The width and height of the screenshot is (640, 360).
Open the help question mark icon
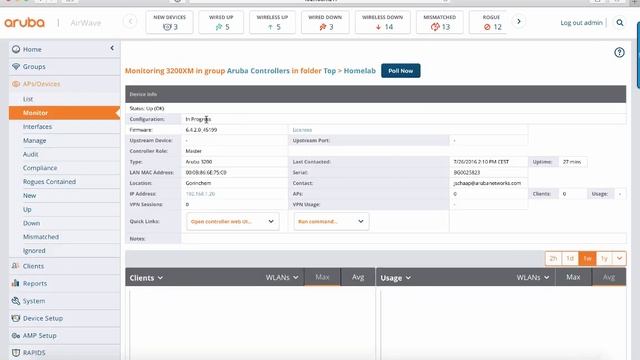[619, 52]
